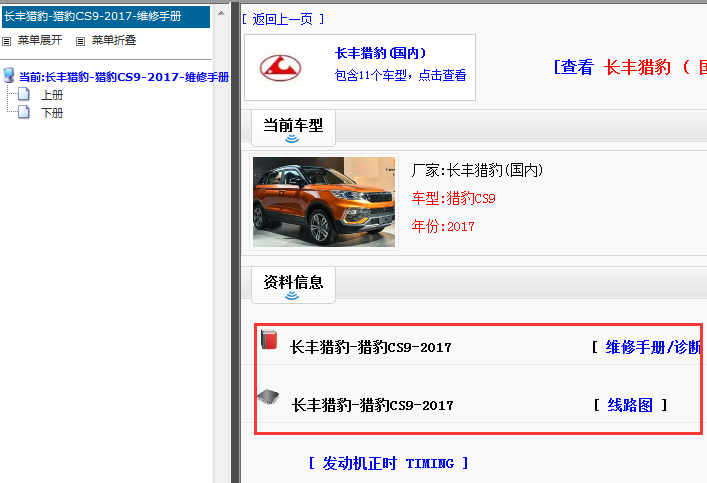Click the blue chevron under 当前车型
Image resolution: width=707 pixels, height=483 pixels.
[x=292, y=138]
